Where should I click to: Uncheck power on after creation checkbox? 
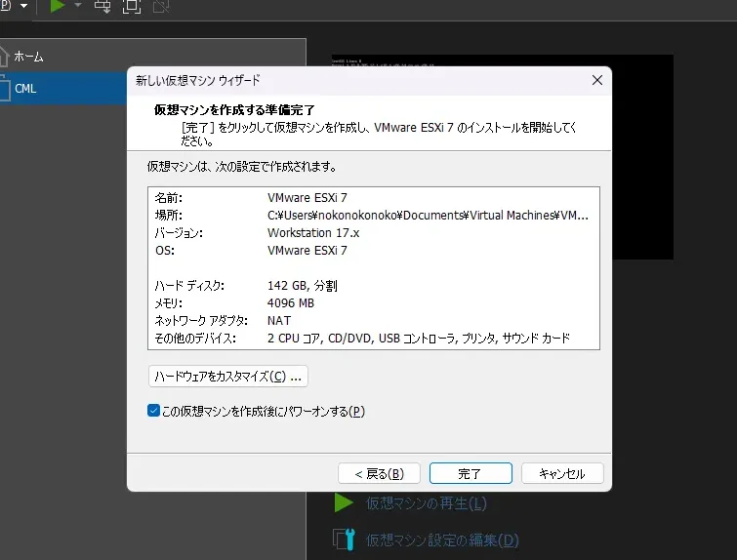pos(153,411)
